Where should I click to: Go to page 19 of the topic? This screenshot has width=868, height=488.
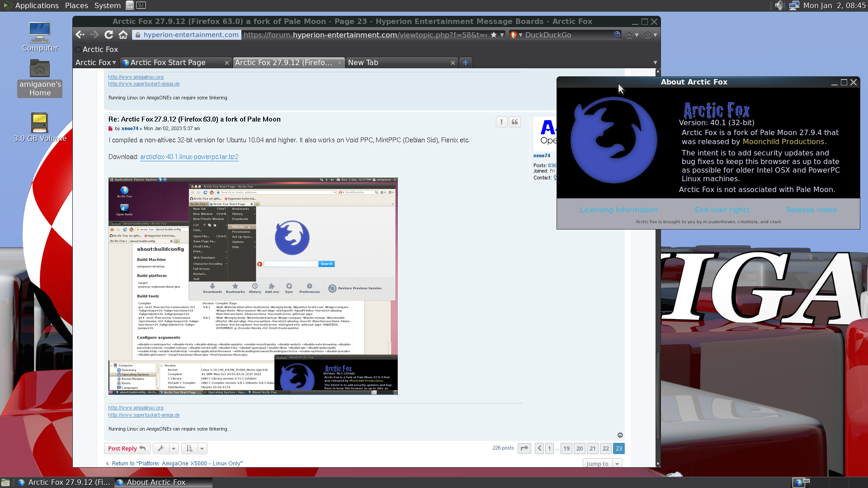[566, 448]
